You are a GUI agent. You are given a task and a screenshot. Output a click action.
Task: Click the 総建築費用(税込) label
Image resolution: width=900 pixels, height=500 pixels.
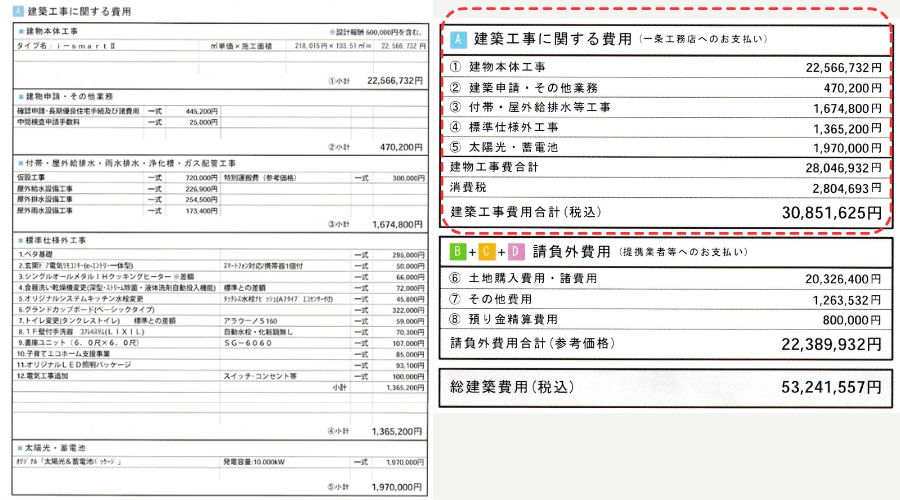pos(512,387)
